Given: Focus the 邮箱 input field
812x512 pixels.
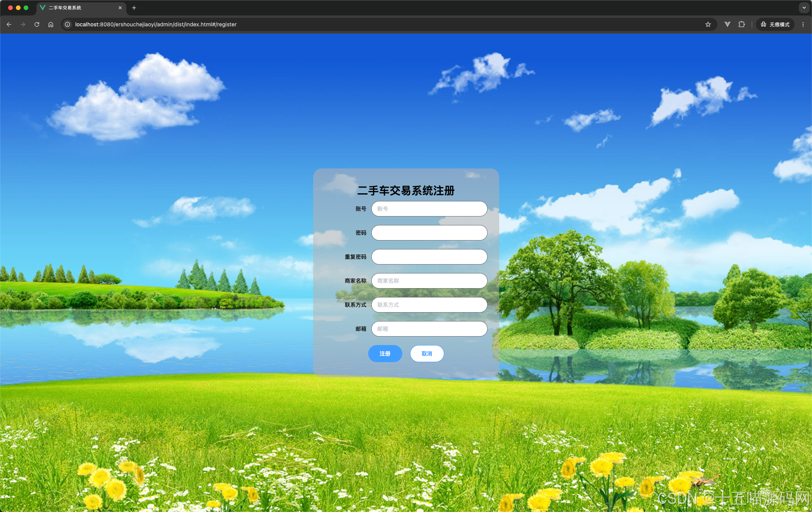Looking at the screenshot, I should [x=429, y=329].
